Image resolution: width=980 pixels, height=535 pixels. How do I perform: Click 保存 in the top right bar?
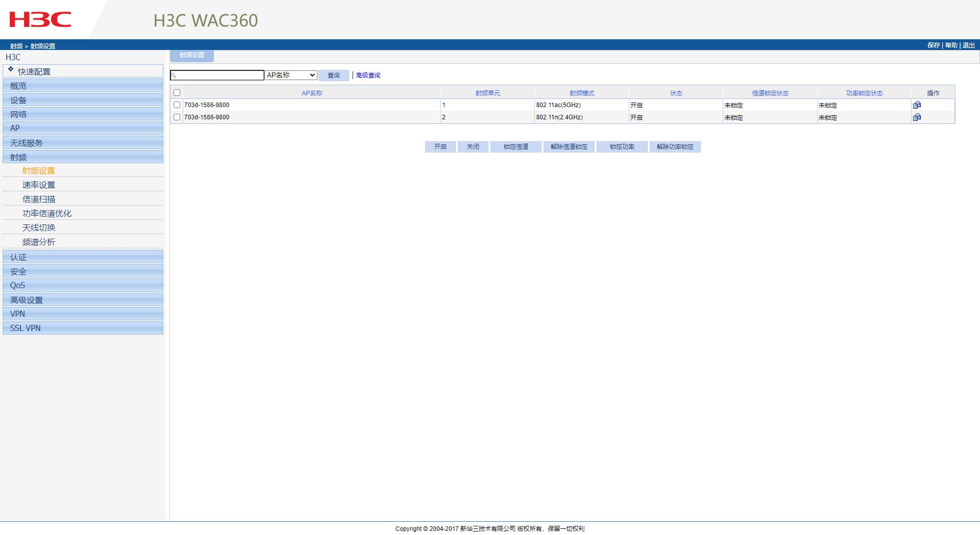934,45
